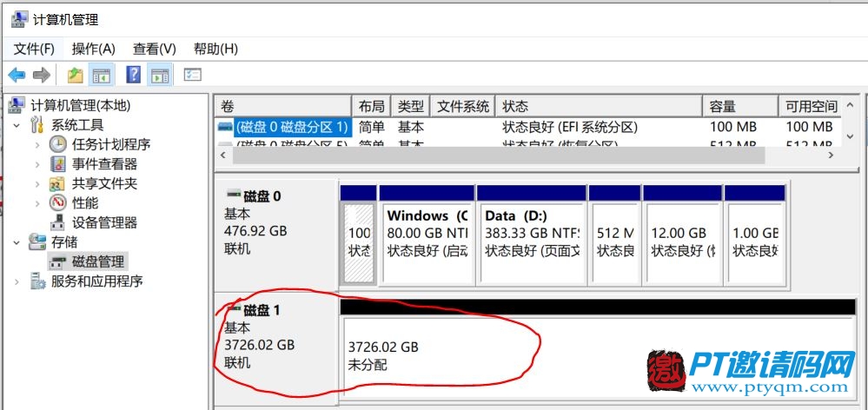Sort by the 布局 column header
This screenshot has width=868, height=410.
(371, 106)
